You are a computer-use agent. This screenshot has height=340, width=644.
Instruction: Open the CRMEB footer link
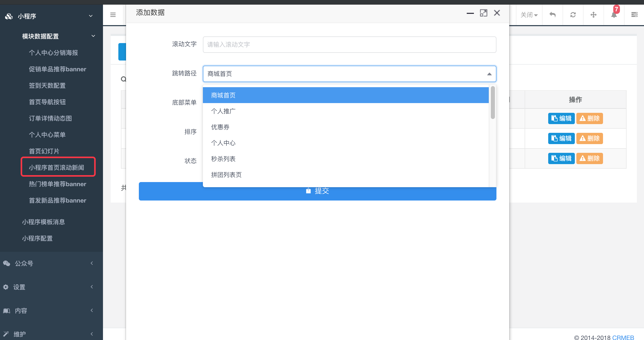pos(623,337)
